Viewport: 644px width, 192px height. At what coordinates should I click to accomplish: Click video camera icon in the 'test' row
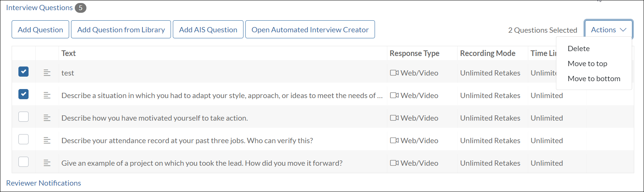click(x=394, y=73)
